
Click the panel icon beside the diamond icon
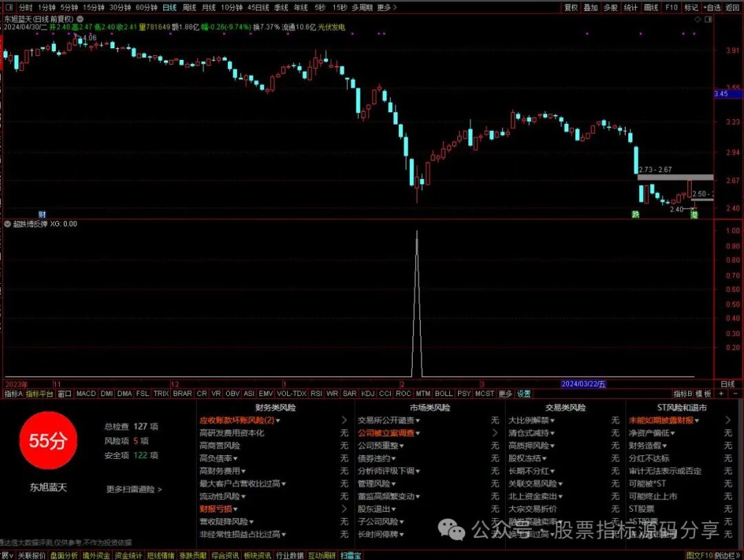[x=708, y=19]
